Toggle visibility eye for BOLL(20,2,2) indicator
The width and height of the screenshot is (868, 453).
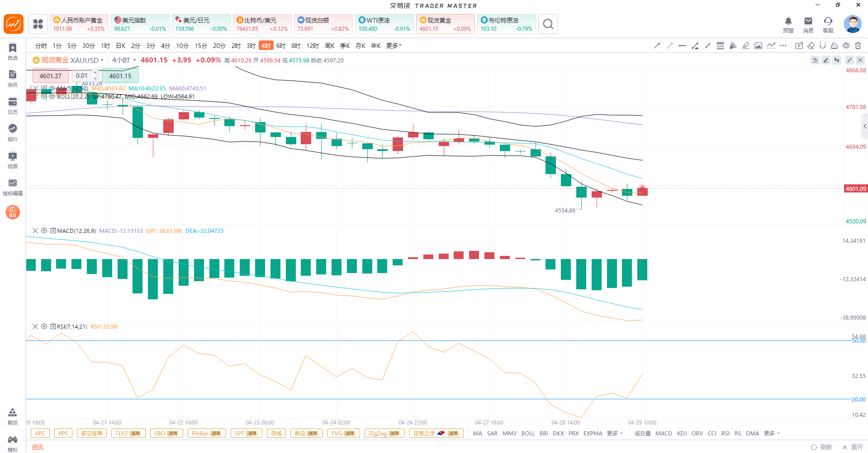coord(52,97)
